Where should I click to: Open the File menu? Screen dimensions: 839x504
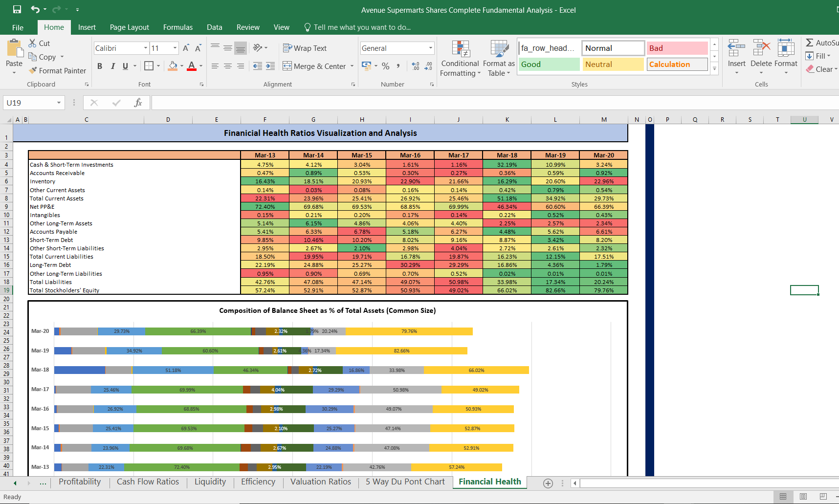pyautogui.click(x=18, y=27)
